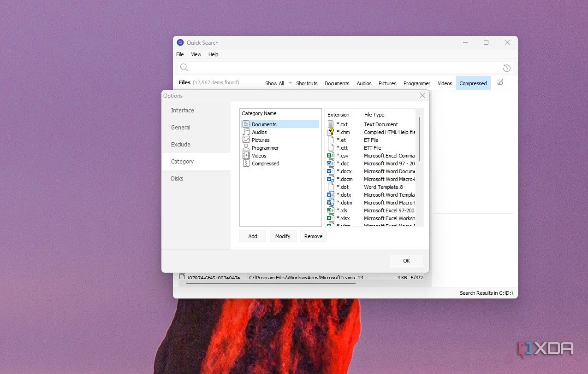The height and width of the screenshot is (374, 588).
Task: Click the *.xlsx Excel icon
Action: coord(330,218)
